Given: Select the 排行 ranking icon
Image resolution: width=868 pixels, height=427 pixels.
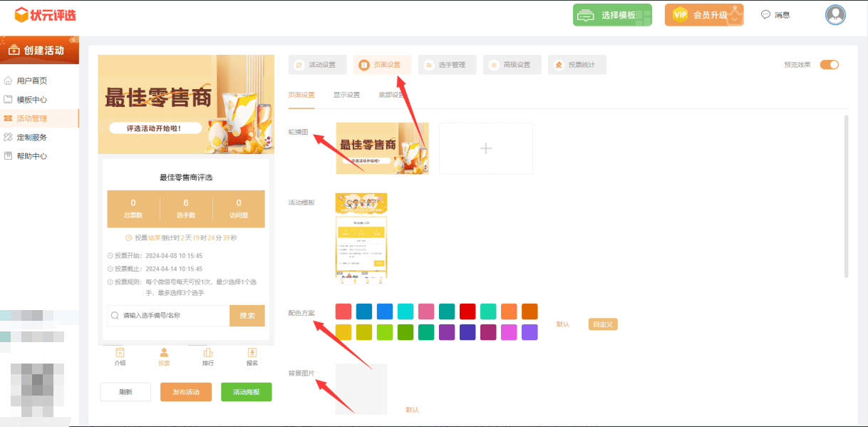Looking at the screenshot, I should click(207, 356).
